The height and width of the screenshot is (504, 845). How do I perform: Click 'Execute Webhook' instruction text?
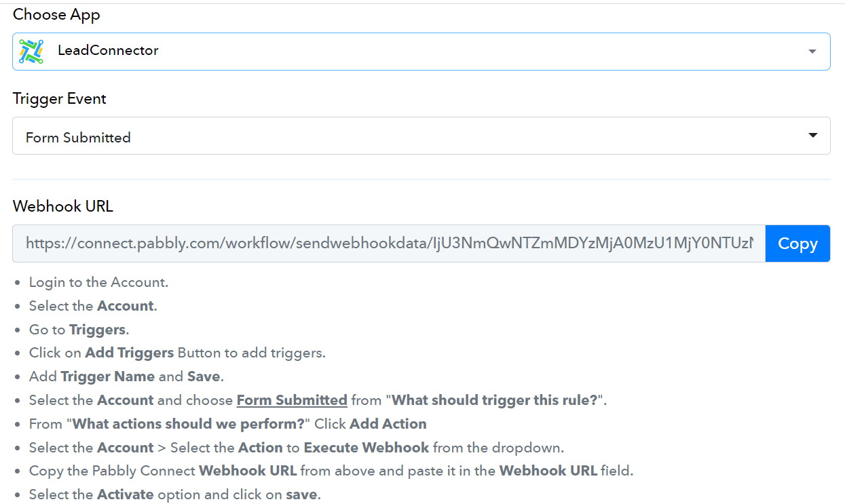point(367,448)
